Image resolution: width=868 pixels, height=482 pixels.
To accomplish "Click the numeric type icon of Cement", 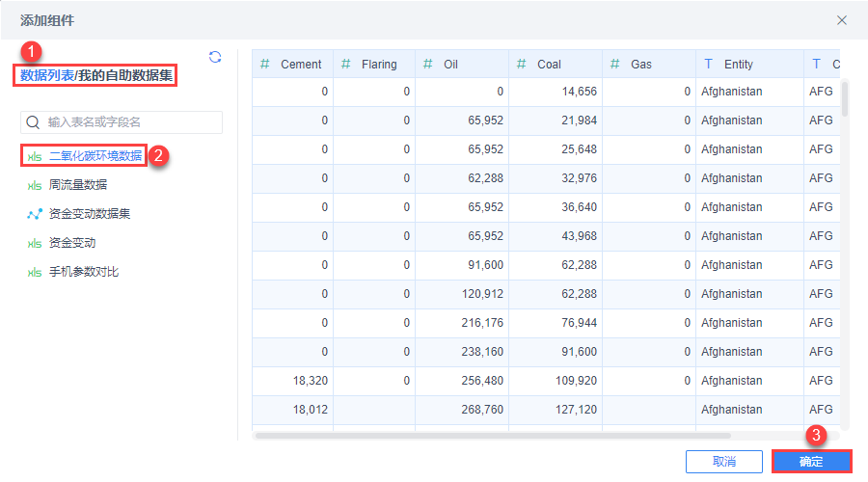I will [x=265, y=65].
